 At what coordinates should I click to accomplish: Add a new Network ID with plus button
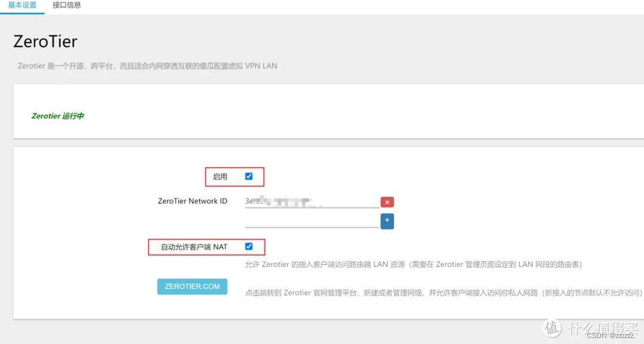(387, 221)
